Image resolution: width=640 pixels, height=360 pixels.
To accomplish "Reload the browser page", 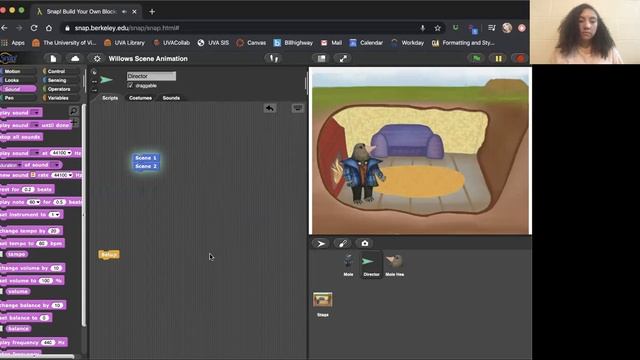I will (x=34, y=28).
